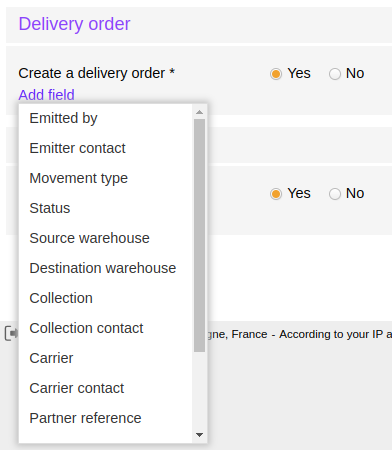Select No for Create a delivery order
Screen dimensions: 392x450
[335, 74]
